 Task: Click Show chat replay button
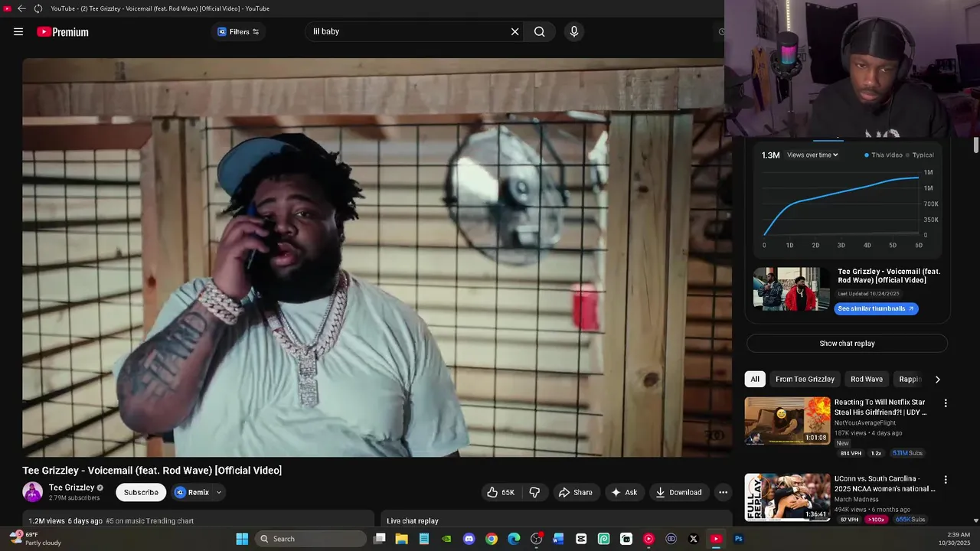(x=847, y=344)
